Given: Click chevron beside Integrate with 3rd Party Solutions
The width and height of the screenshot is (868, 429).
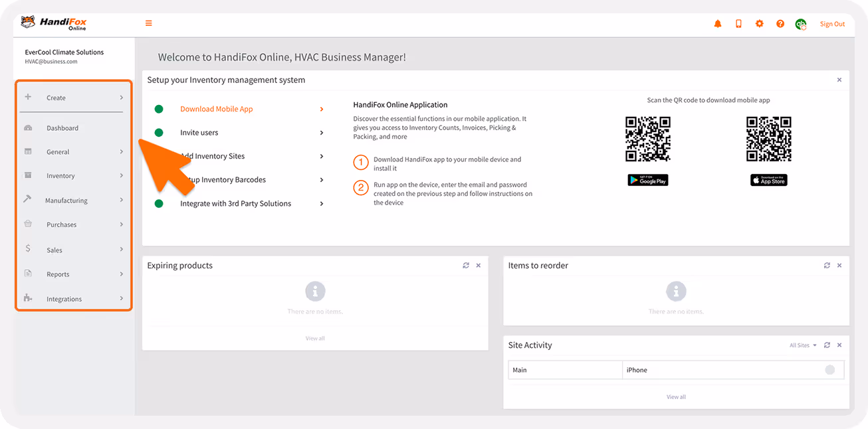Looking at the screenshot, I should pyautogui.click(x=322, y=204).
